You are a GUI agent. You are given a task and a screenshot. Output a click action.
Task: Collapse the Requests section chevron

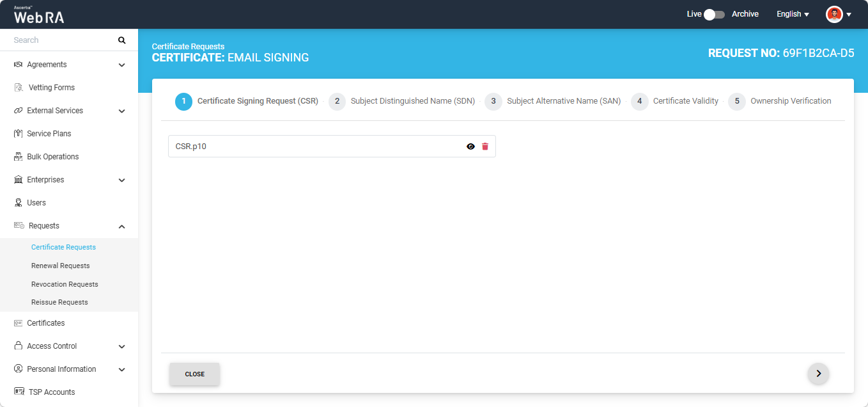pos(122,227)
